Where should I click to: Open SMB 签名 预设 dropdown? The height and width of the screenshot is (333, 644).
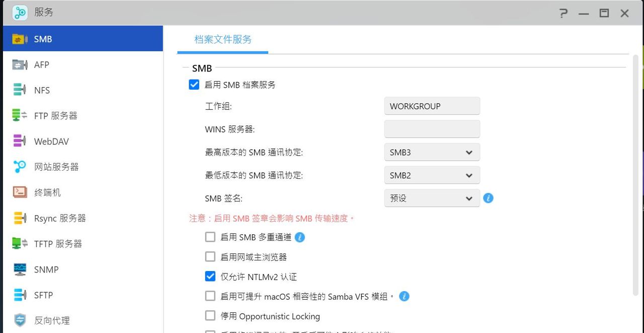[x=432, y=198]
